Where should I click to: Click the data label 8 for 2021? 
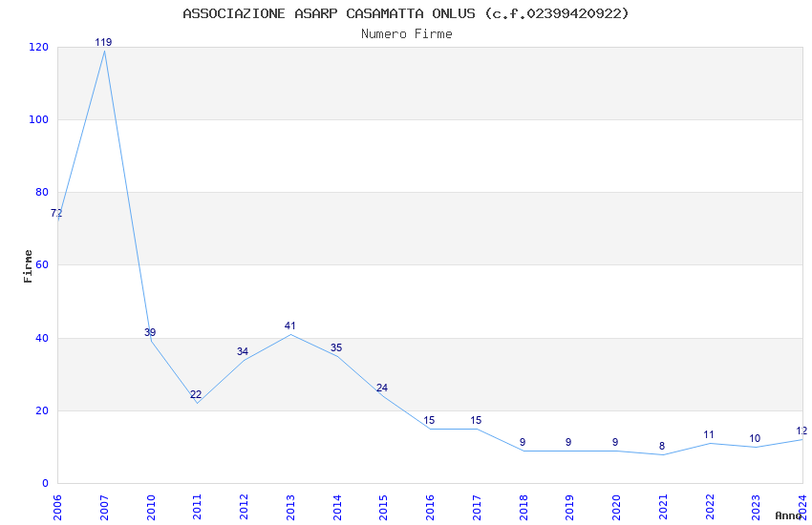click(662, 446)
